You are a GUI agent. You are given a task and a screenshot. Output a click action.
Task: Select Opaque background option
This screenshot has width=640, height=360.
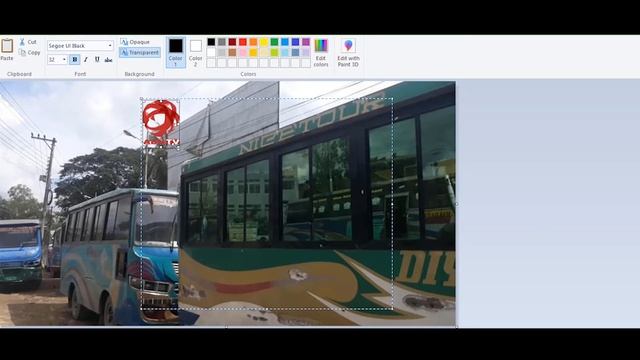point(136,42)
